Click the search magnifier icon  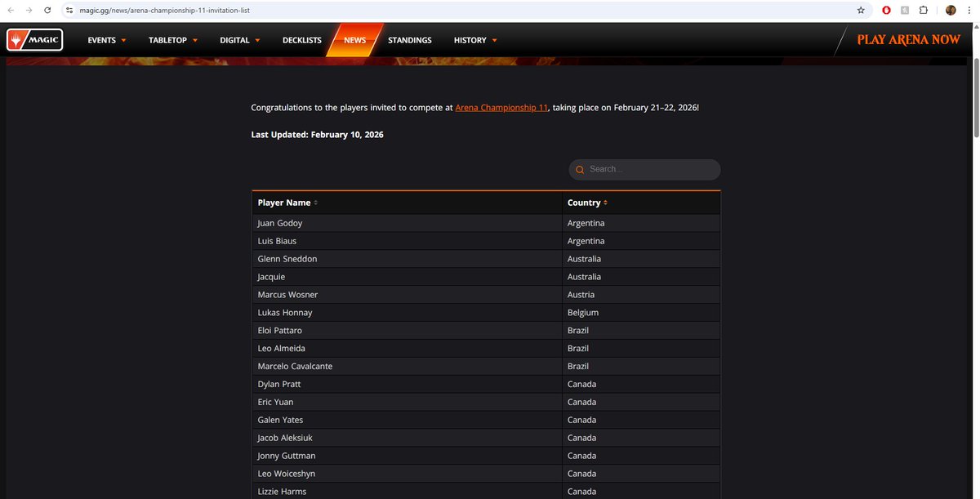coord(580,170)
